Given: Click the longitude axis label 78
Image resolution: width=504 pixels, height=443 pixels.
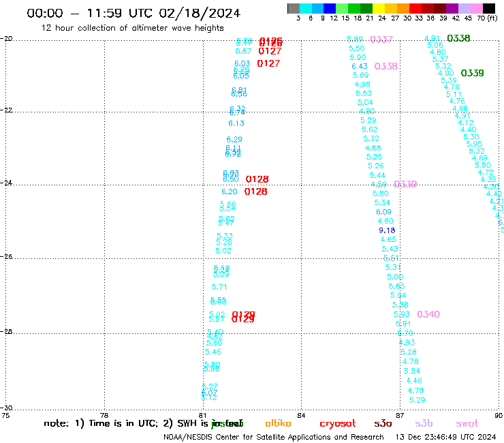Looking at the screenshot, I should (x=104, y=416).
